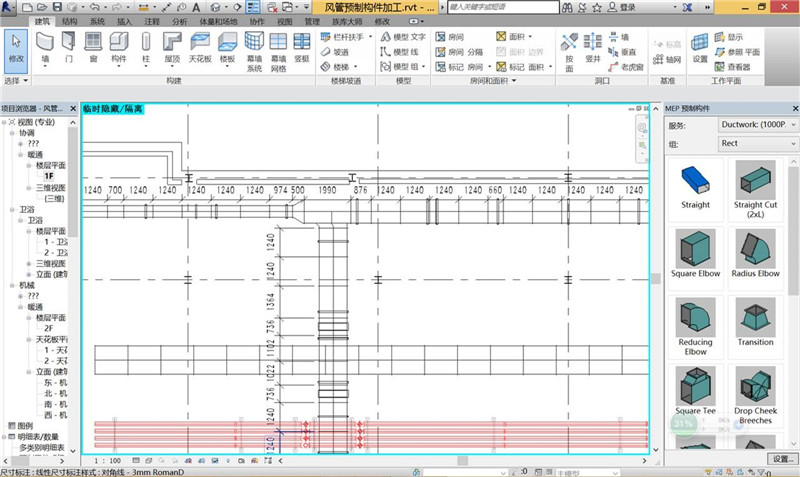The width and height of the screenshot is (800, 477).
Task: Open the 1F floor plan view
Action: [48, 176]
